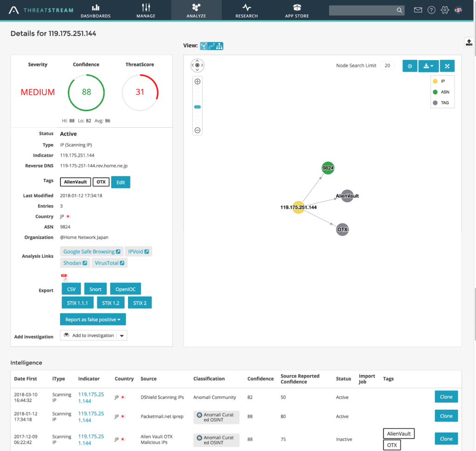
Task: Click the gray TAG legend dot
Action: (x=435, y=103)
